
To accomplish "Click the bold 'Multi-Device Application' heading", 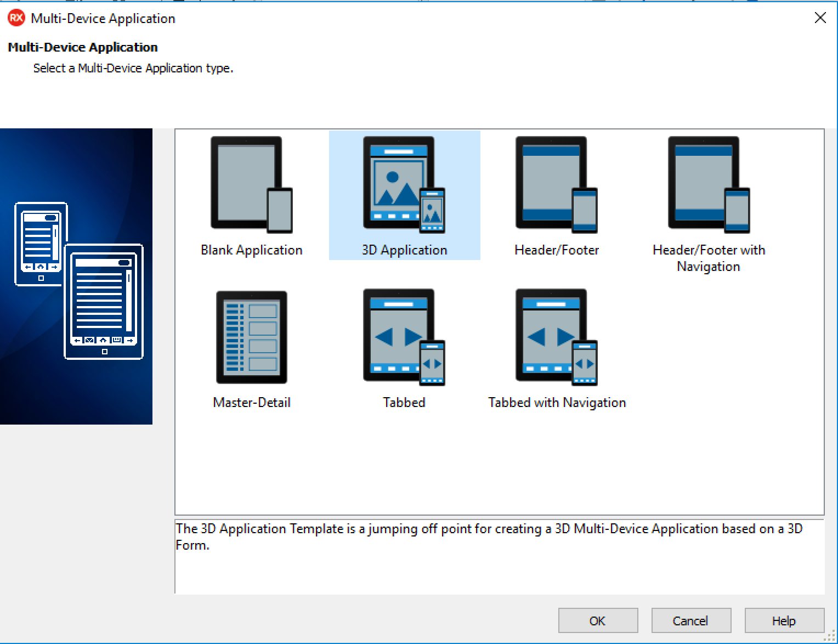I will [x=83, y=47].
